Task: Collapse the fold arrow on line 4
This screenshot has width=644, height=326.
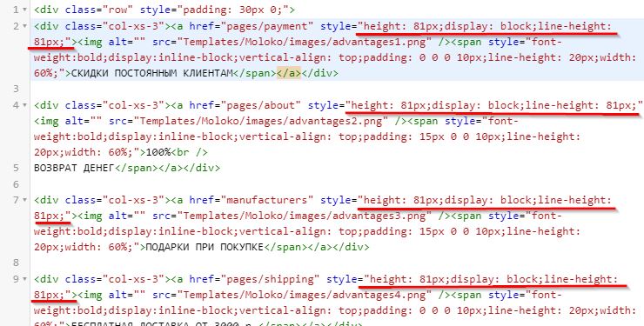Action: [25, 106]
